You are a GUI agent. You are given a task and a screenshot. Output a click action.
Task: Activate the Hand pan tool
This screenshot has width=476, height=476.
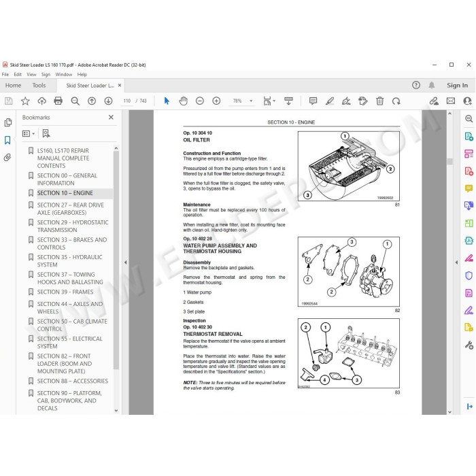[x=183, y=101]
